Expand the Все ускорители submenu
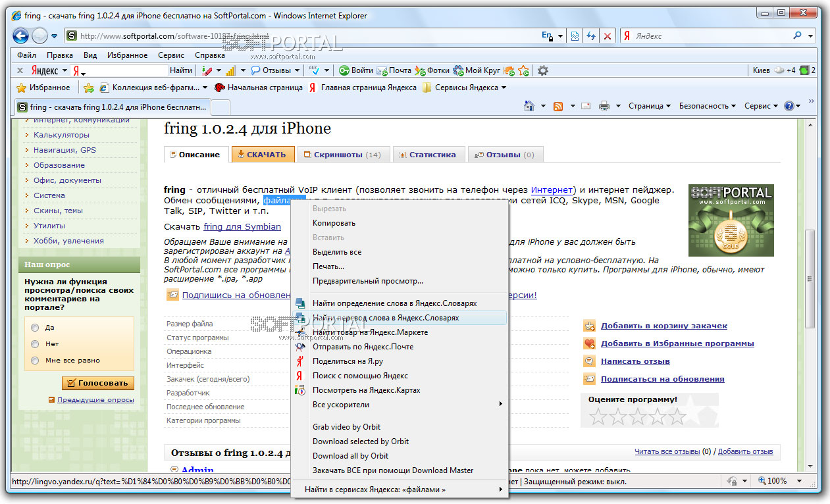 400,405
